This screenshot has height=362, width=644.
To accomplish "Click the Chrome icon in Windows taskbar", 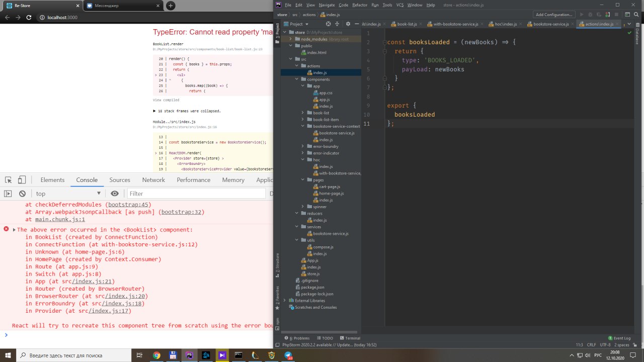I will click(156, 355).
